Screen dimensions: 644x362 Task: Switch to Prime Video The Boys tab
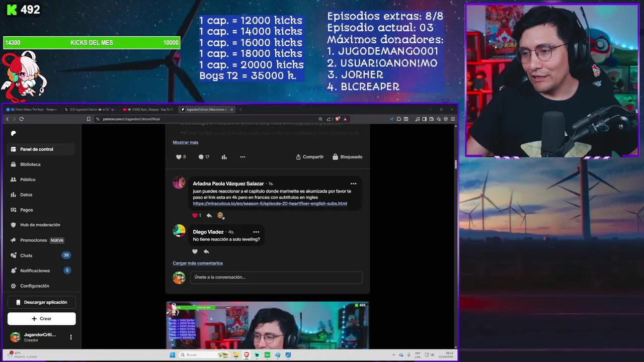pos(32,109)
